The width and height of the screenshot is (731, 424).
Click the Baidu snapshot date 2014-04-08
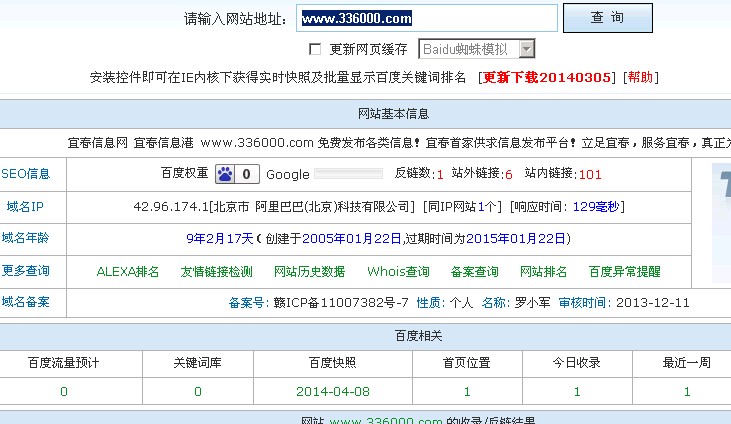click(332, 392)
